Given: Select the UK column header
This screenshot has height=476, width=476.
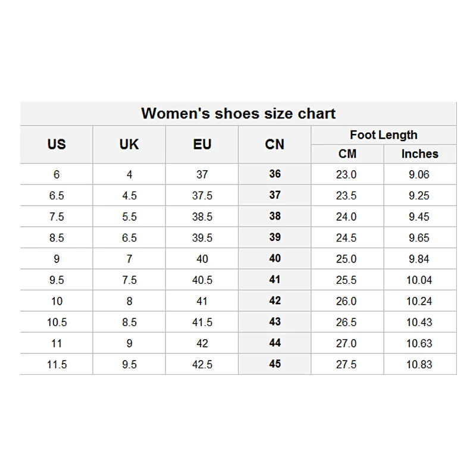Looking at the screenshot, I should [129, 145].
